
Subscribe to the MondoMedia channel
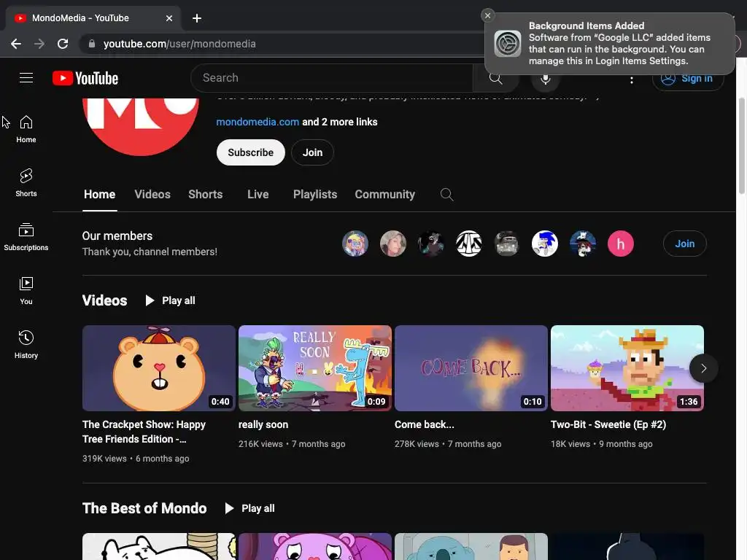(x=251, y=152)
